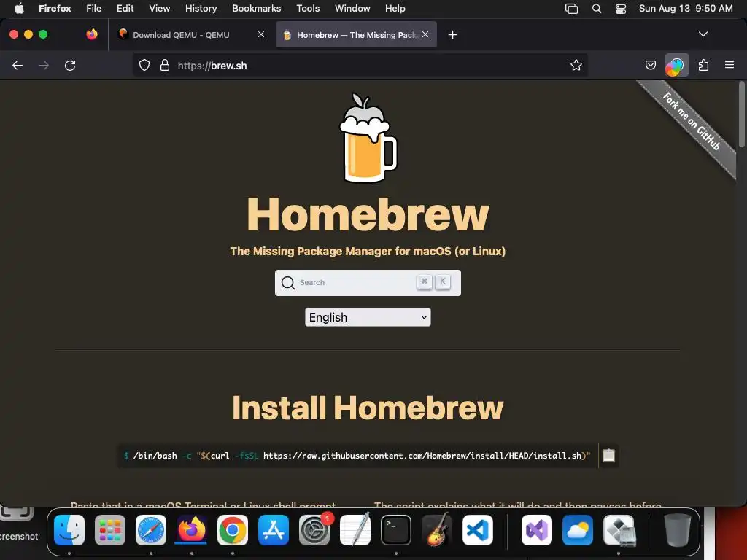This screenshot has height=560, width=747.
Task: Open Finder from the dock
Action: [x=69, y=530]
